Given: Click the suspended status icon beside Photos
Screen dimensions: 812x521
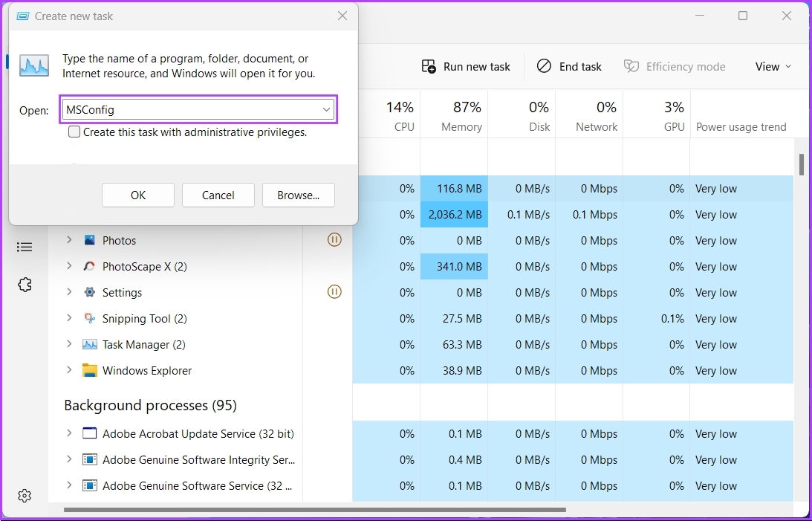Looking at the screenshot, I should coord(334,239).
